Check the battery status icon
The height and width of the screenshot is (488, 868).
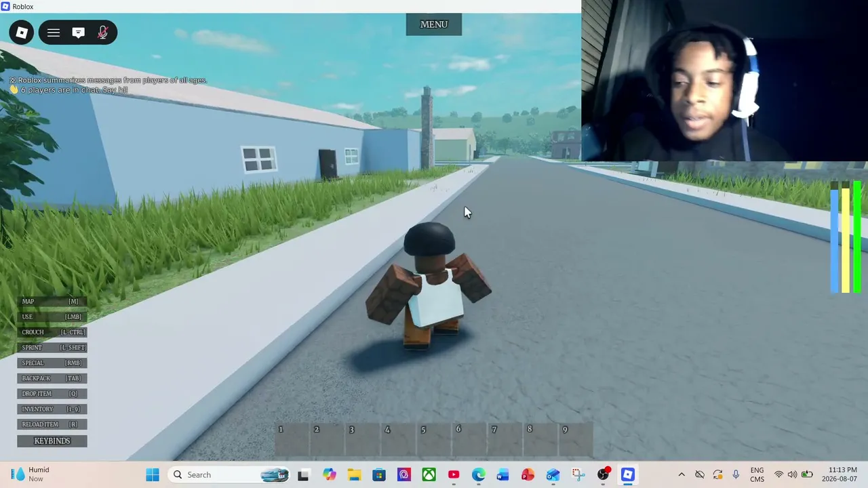pos(807,474)
